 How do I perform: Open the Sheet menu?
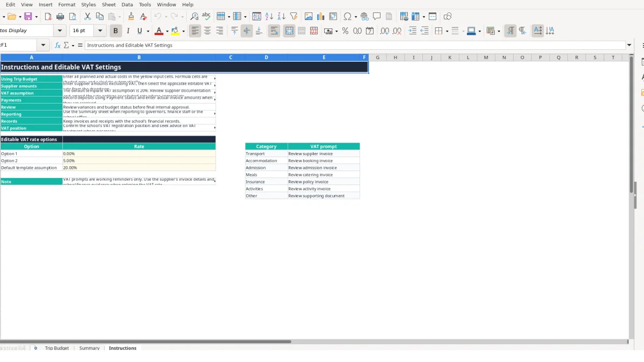coord(109,4)
